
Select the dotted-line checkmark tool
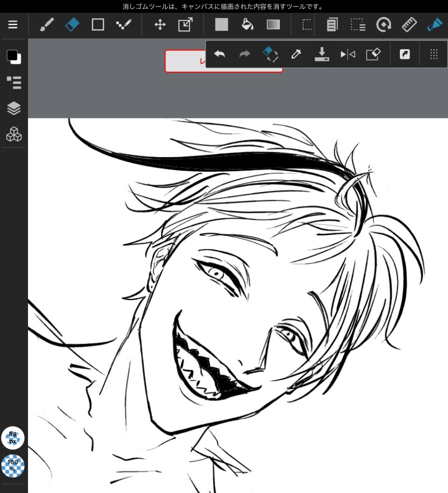(123, 25)
